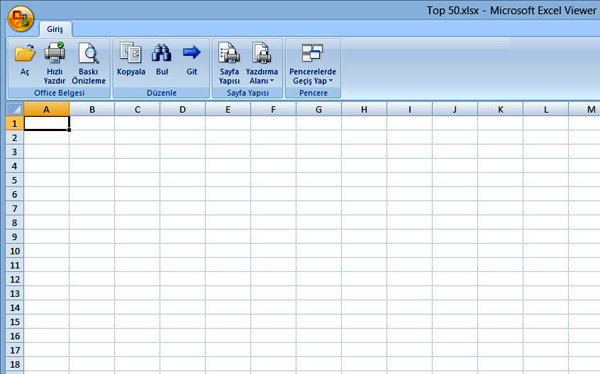Select column J header
This screenshot has height=374, width=600.
tap(455, 109)
